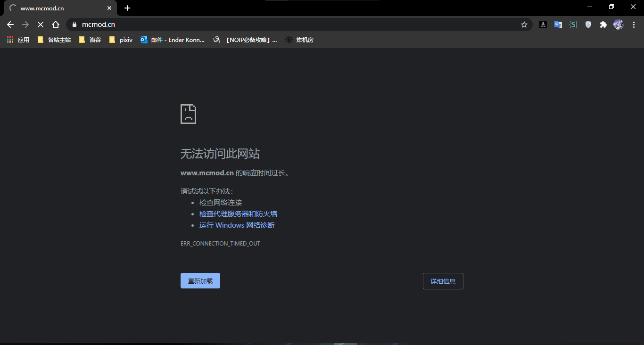Click the 炸机房 bookmark gear icon

click(x=289, y=40)
